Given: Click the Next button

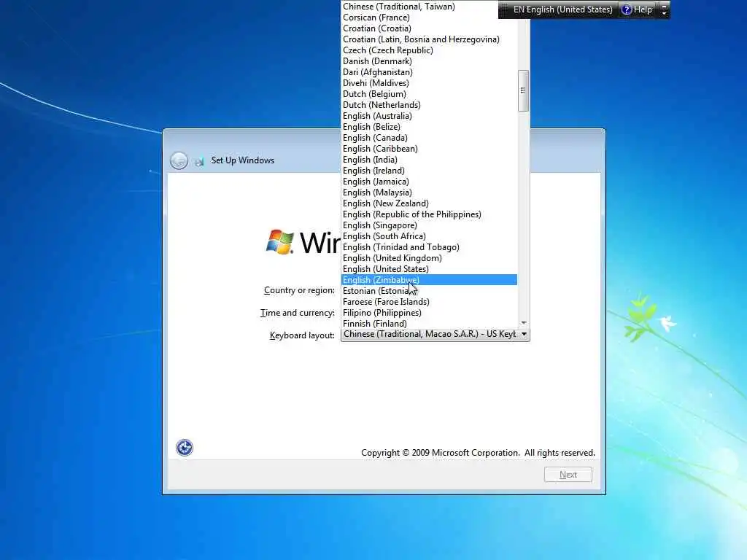Looking at the screenshot, I should pyautogui.click(x=568, y=474).
